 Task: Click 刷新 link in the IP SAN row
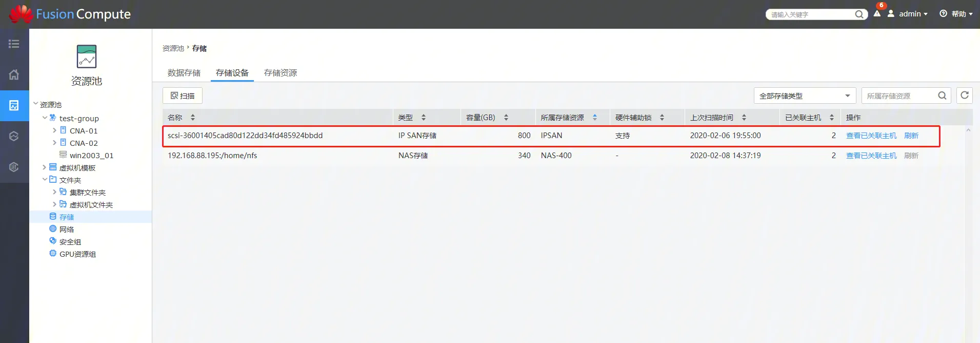(911, 136)
